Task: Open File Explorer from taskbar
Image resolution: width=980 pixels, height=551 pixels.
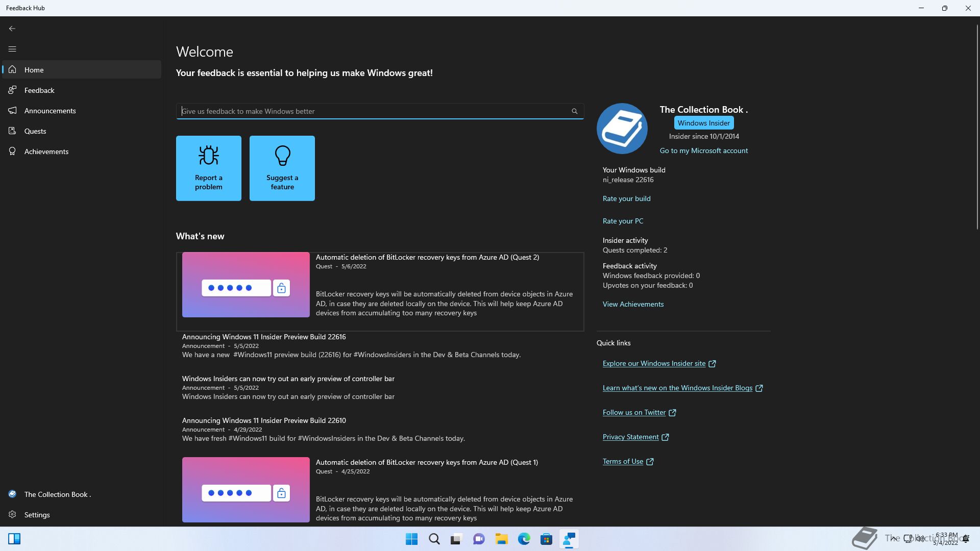Action: pos(501,539)
